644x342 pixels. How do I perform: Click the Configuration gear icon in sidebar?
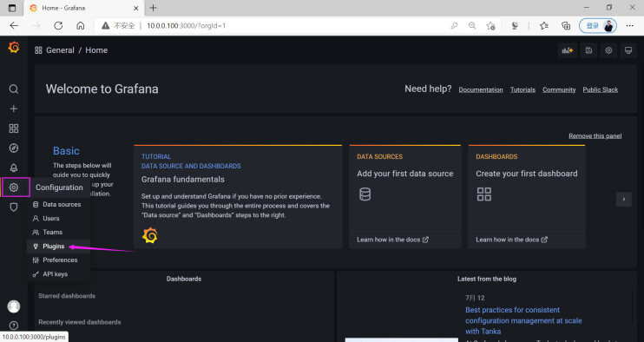pos(14,187)
